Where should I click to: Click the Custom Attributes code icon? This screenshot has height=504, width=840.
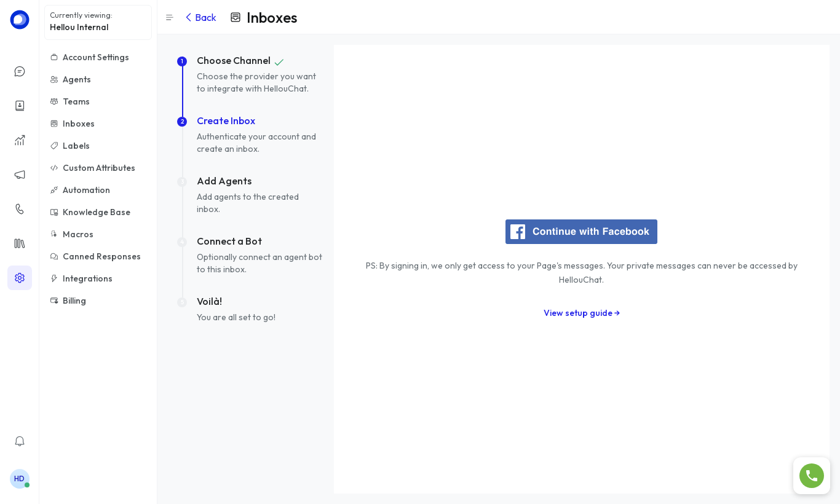point(54,168)
